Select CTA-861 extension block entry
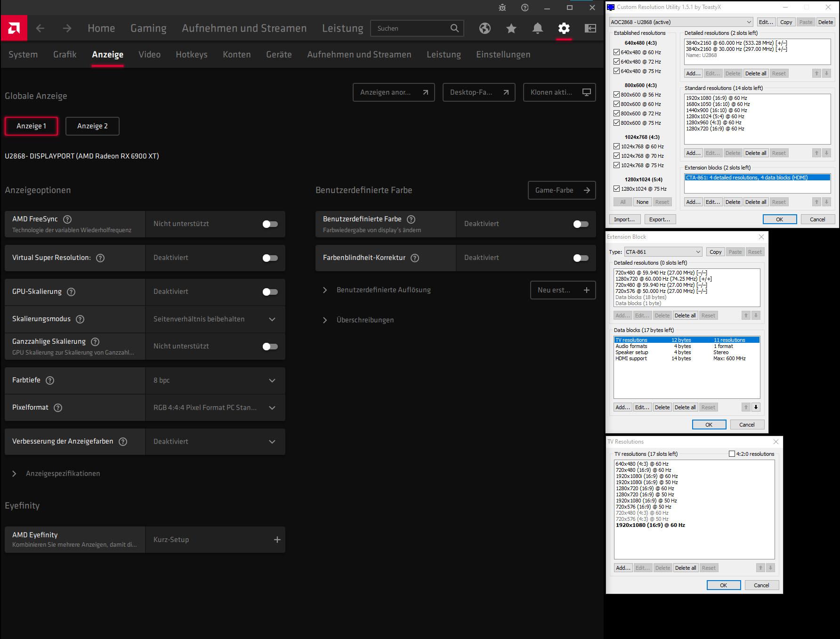This screenshot has height=639, width=840. pyautogui.click(x=757, y=178)
